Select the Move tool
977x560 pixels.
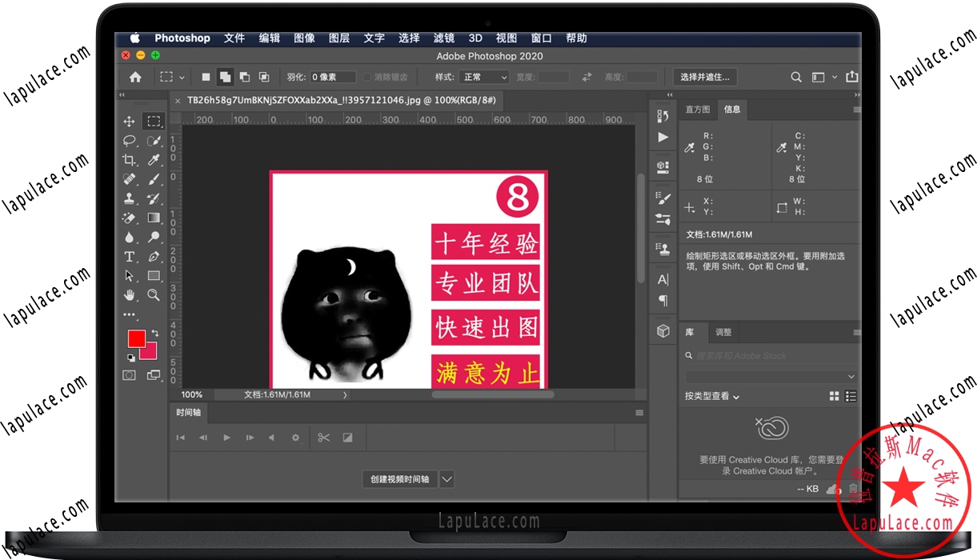click(x=129, y=122)
